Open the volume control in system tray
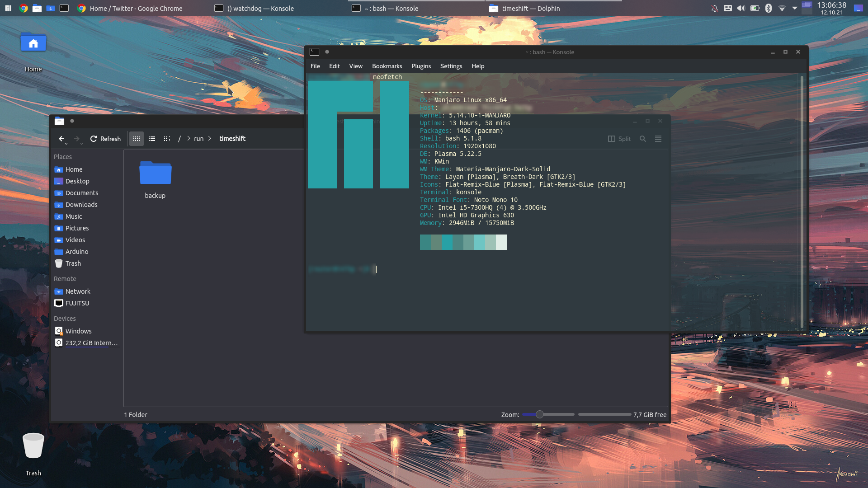 coord(741,8)
